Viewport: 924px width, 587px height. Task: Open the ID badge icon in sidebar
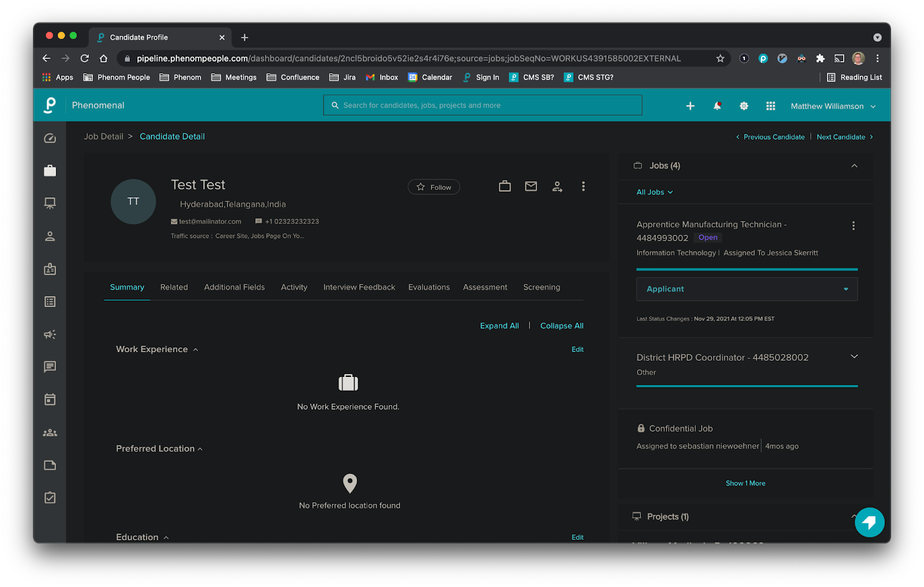50,269
